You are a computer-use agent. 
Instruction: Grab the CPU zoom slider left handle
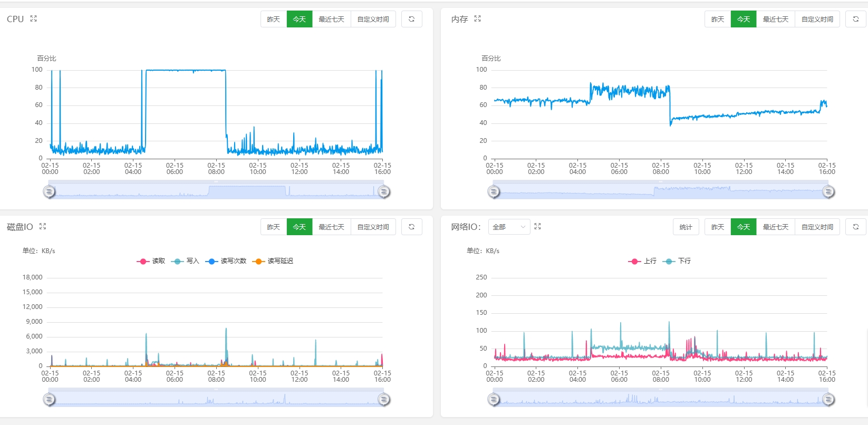pyautogui.click(x=49, y=191)
